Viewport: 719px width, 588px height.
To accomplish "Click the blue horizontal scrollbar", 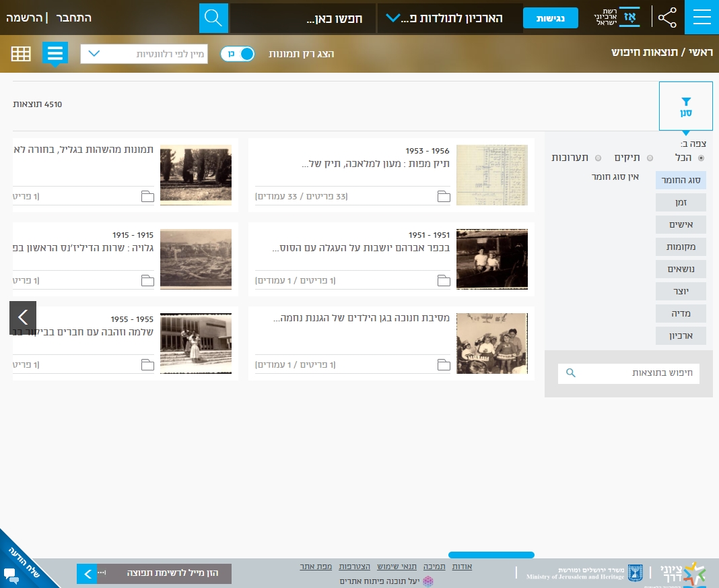I will click(x=491, y=555).
